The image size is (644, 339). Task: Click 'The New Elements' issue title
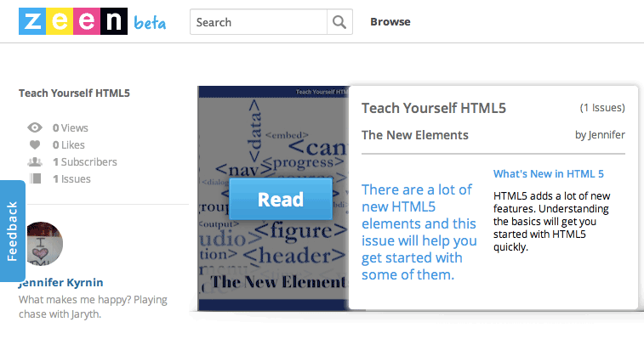tap(415, 135)
